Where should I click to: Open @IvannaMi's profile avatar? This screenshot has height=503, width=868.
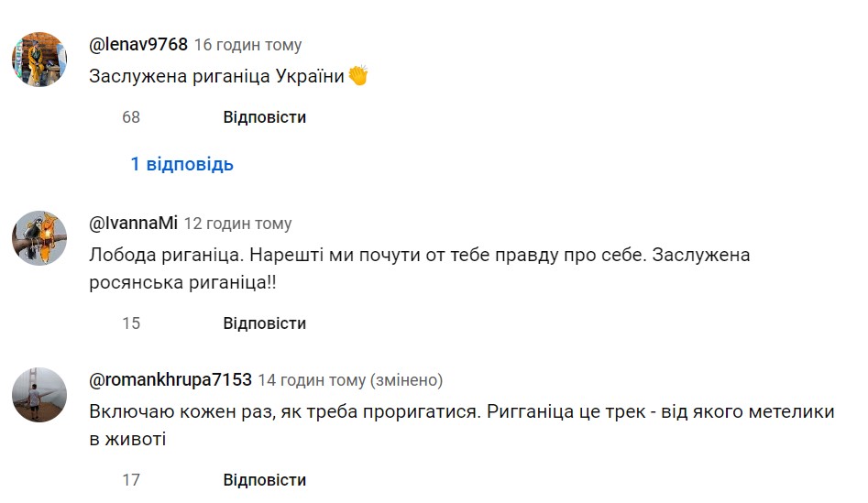point(39,238)
